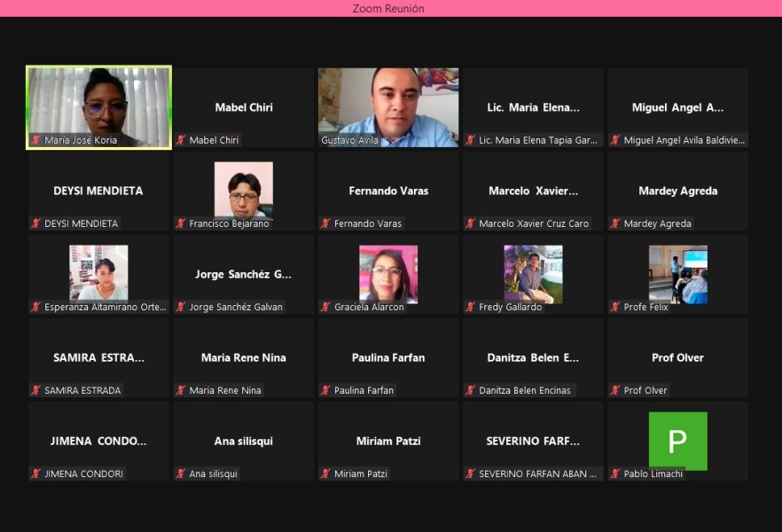Click the muted mic icon beside Mabel Chiri

pyautogui.click(x=181, y=140)
